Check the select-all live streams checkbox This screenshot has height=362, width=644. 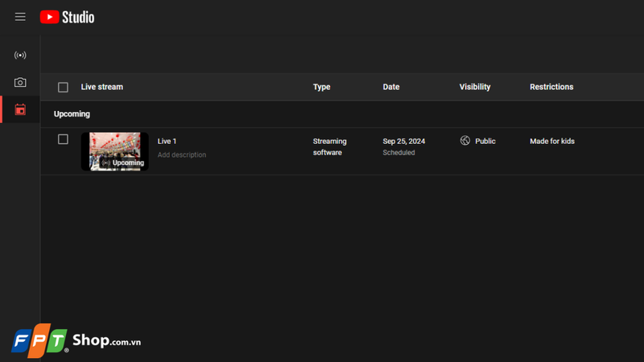pos(63,87)
